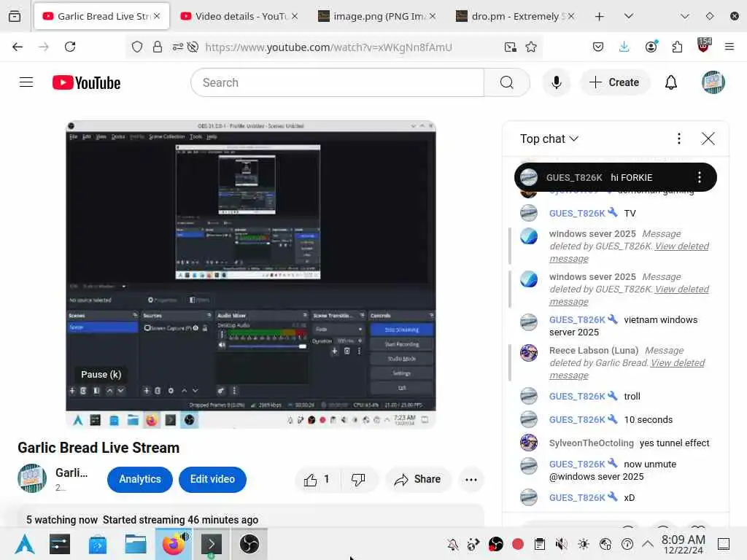The width and height of the screenshot is (747, 560).
Task: Pause the live stream video player
Action: pyautogui.click(x=251, y=274)
